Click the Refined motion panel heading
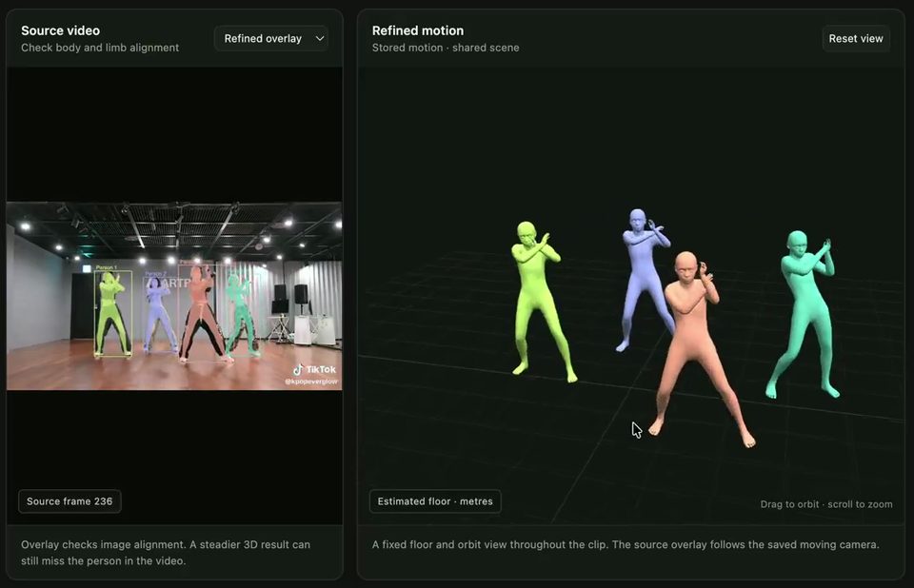The width and height of the screenshot is (914, 588). tap(418, 30)
